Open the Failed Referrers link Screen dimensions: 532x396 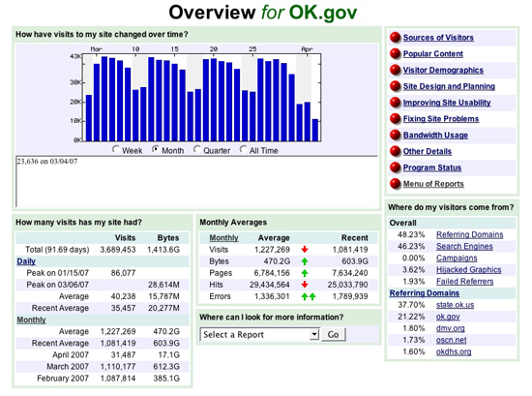coord(465,282)
